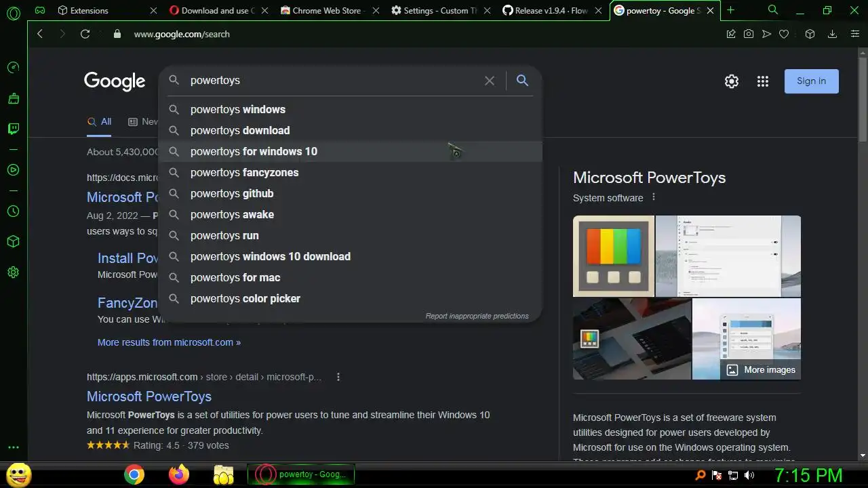This screenshot has width=868, height=488.
Task: Select suggestion powertoys github
Action: pyautogui.click(x=351, y=193)
